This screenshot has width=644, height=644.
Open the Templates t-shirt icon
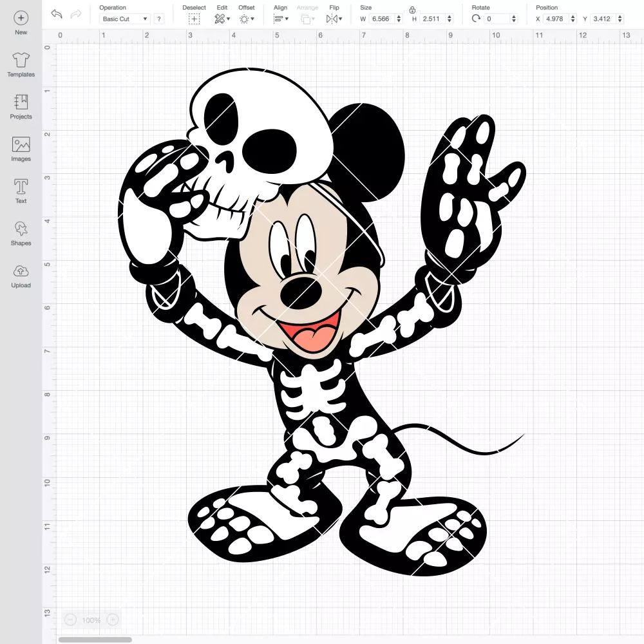click(21, 60)
